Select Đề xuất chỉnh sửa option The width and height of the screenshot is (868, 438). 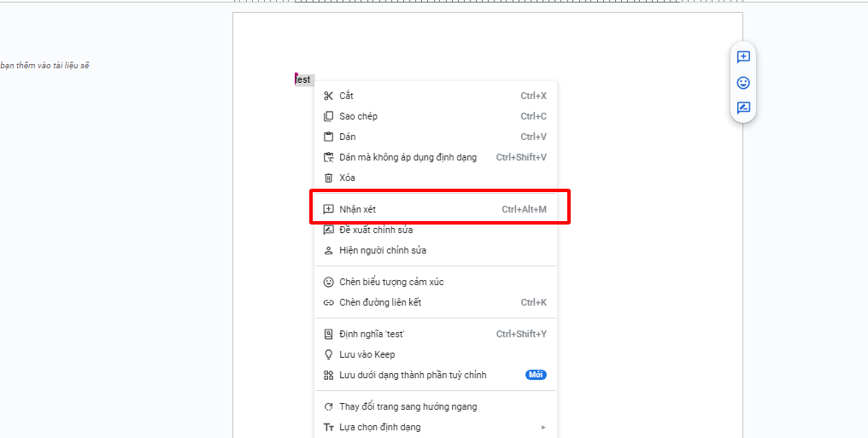point(376,230)
